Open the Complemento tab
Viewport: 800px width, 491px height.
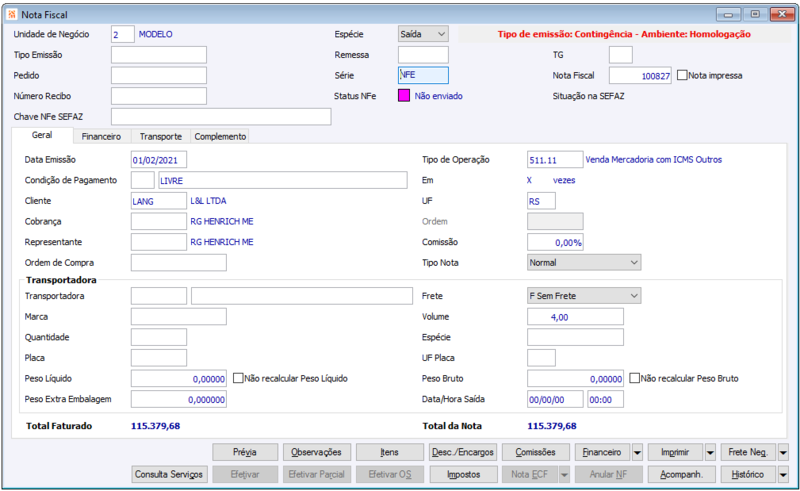point(220,136)
